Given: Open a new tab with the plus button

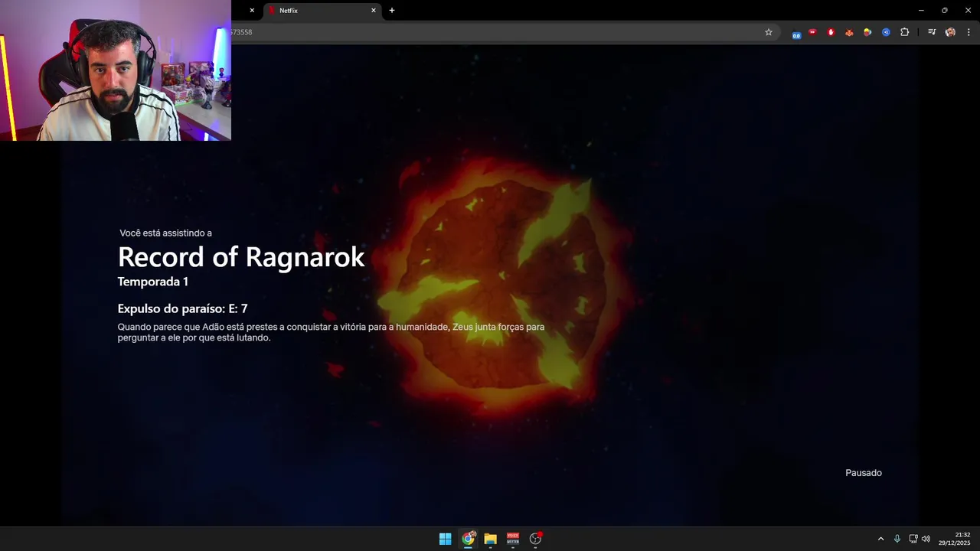Looking at the screenshot, I should click(x=392, y=11).
